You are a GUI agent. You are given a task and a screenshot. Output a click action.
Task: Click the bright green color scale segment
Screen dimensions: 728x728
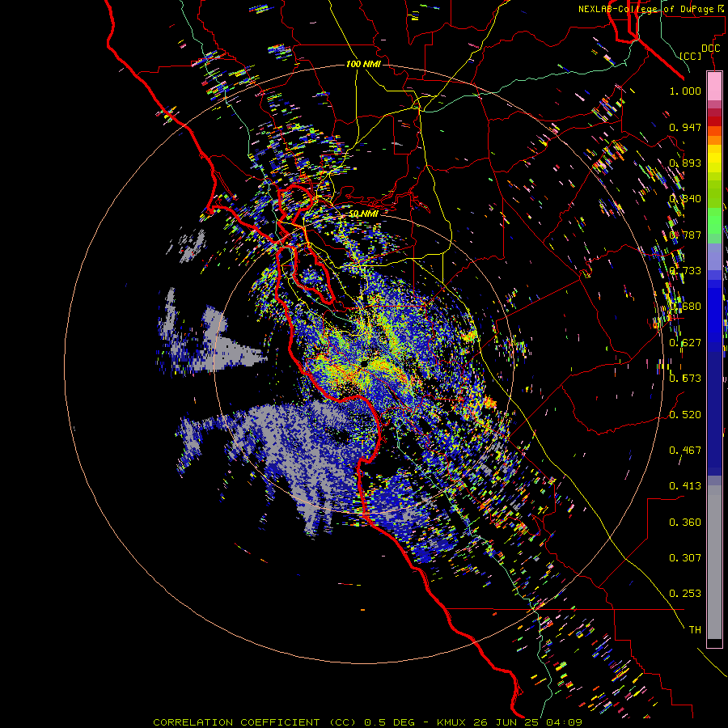pyautogui.click(x=714, y=220)
